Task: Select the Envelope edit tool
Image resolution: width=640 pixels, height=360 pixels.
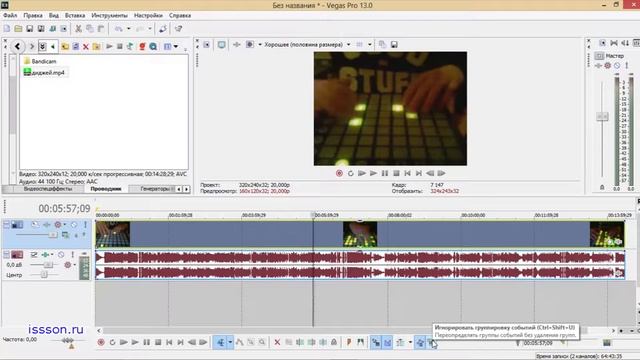Action: pos(240,342)
